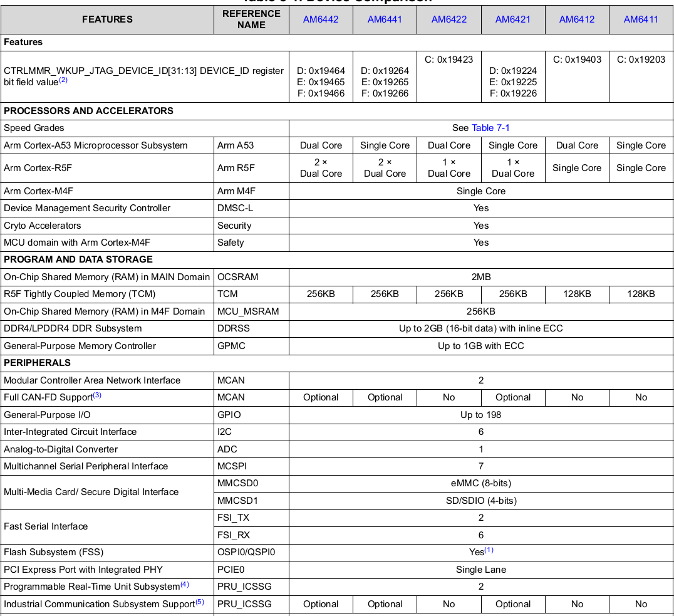Select the 'eMMC (8-bits)' value

click(481, 483)
